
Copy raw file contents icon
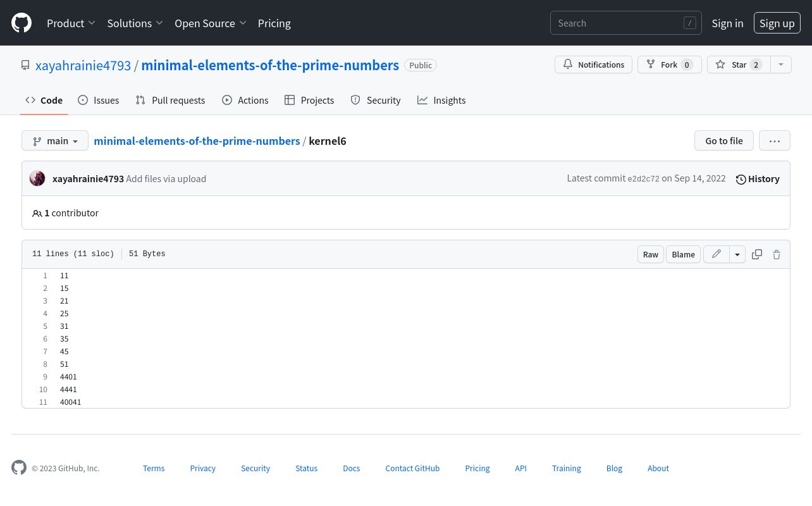[757, 254]
